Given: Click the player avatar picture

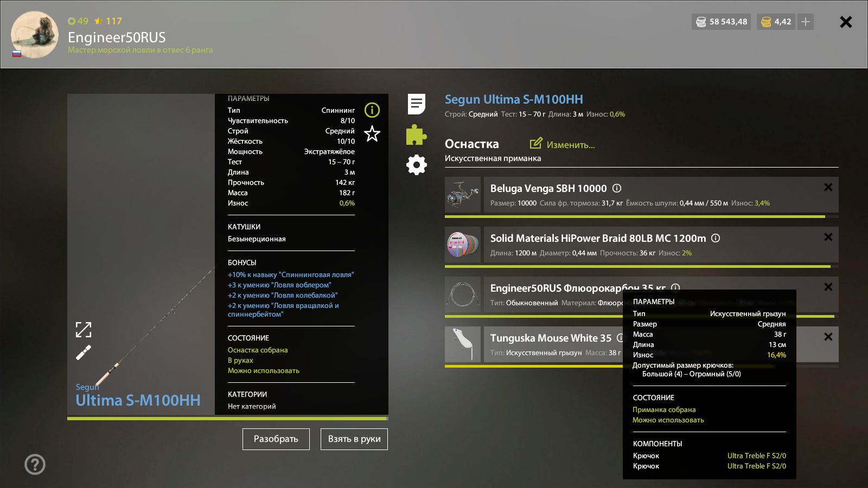Looking at the screenshot, I should 35,35.
